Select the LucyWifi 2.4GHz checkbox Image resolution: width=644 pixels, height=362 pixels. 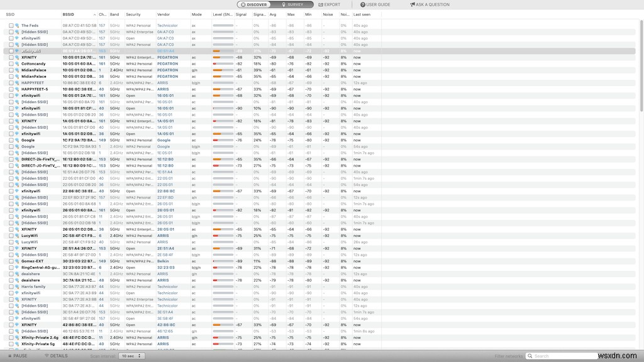[x=11, y=236]
